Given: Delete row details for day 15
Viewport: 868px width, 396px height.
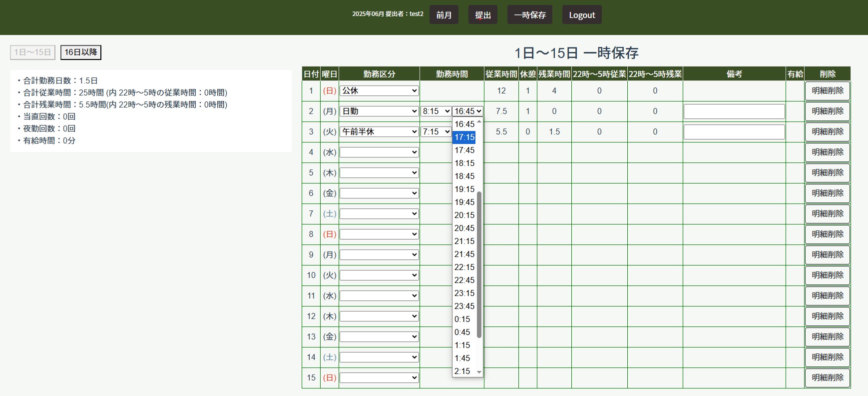Looking at the screenshot, I should (827, 377).
